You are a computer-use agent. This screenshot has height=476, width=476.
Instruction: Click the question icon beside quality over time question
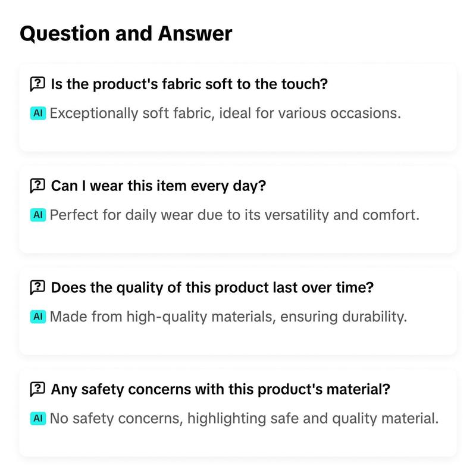(x=37, y=287)
